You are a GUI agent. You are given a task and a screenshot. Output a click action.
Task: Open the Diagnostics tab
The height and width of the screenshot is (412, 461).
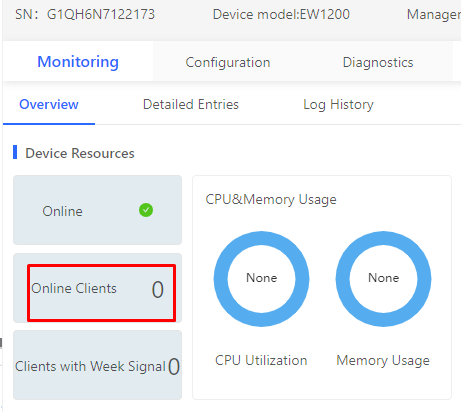pos(378,62)
